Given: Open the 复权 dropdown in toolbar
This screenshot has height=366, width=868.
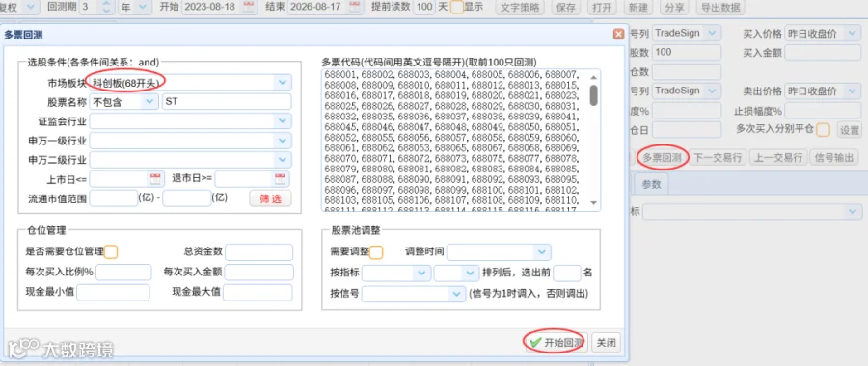Looking at the screenshot, I should tap(31, 7).
